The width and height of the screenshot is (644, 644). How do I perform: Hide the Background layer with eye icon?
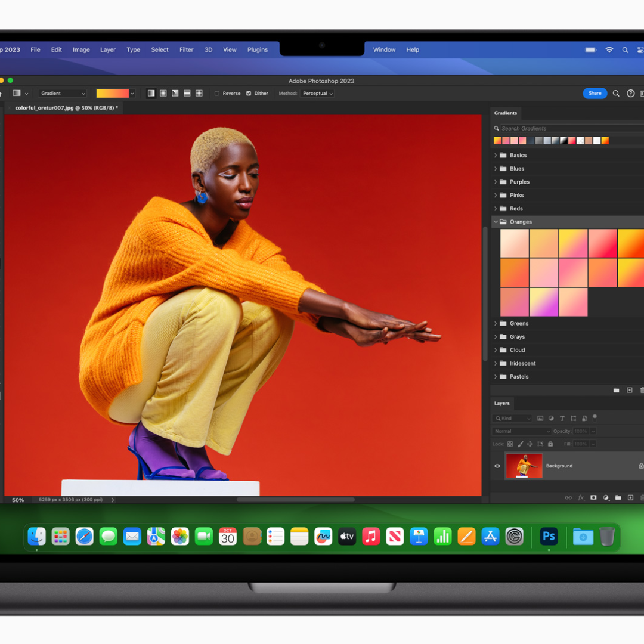(x=497, y=466)
